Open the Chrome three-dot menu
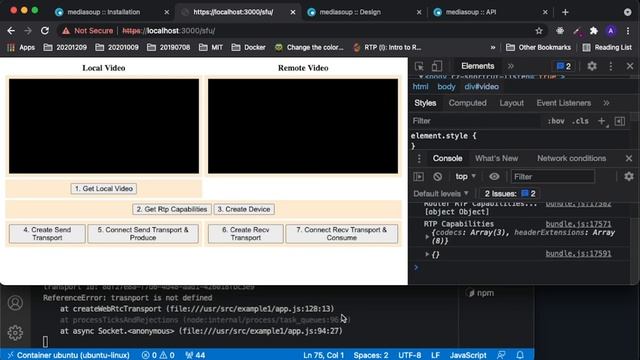 [628, 31]
